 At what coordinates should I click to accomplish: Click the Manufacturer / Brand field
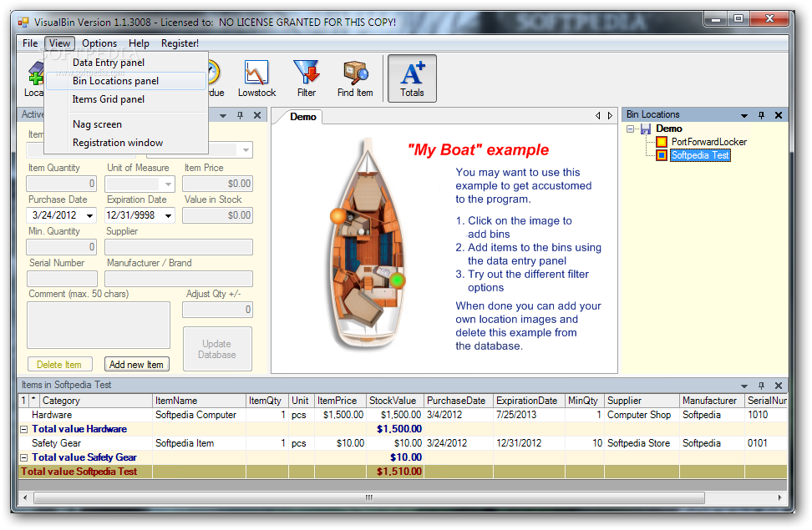tap(179, 279)
